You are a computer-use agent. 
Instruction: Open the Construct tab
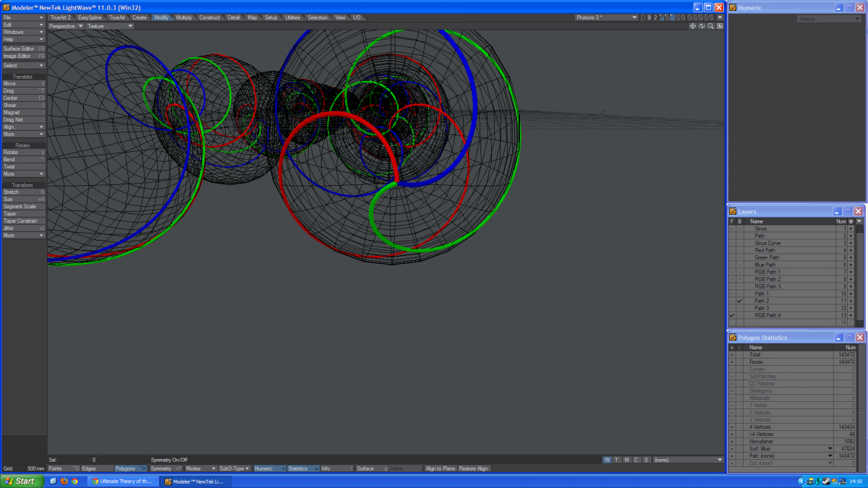210,17
